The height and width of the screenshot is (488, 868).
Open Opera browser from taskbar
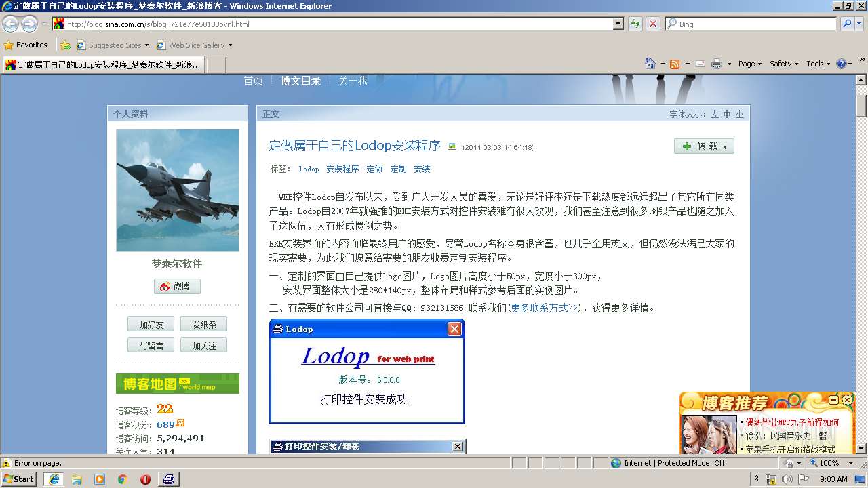145,479
